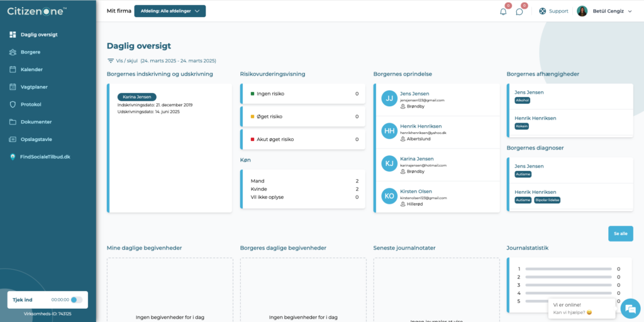Click the Ingen risiko card
The image size is (644, 322).
pos(303,94)
